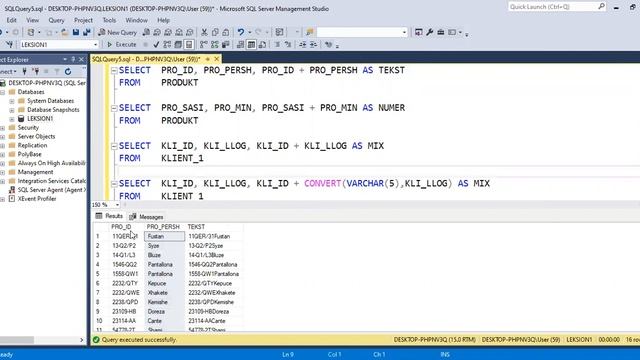This screenshot has width=640, height=360.
Task: Click the Save All icon
Action: [x=87, y=32]
